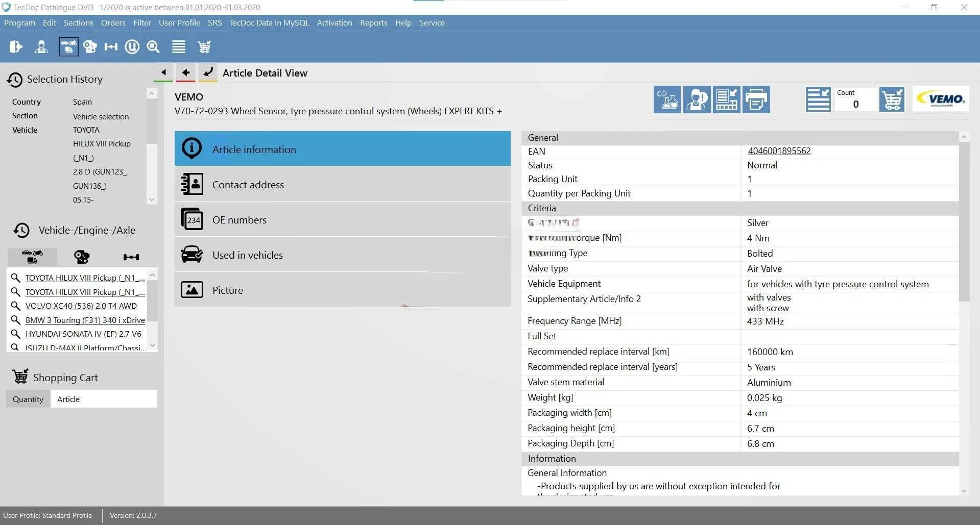Click the article details scrollbar thumb
The height and width of the screenshot is (525, 980).
pyautogui.click(x=964, y=222)
